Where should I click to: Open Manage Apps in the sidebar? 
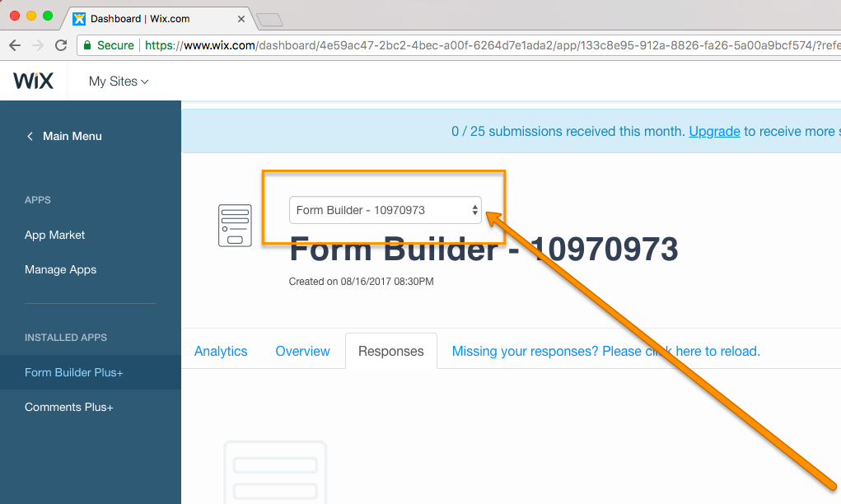pyautogui.click(x=61, y=269)
